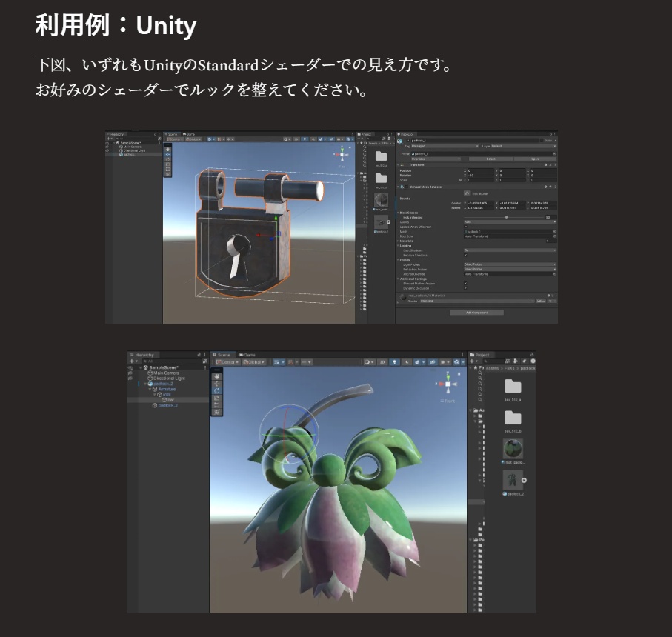Click plus create button in lower Project panel

[x=473, y=361]
